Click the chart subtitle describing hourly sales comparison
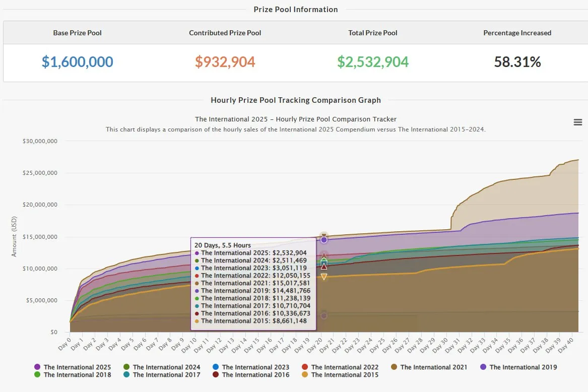The width and height of the screenshot is (588, 392). [295, 129]
